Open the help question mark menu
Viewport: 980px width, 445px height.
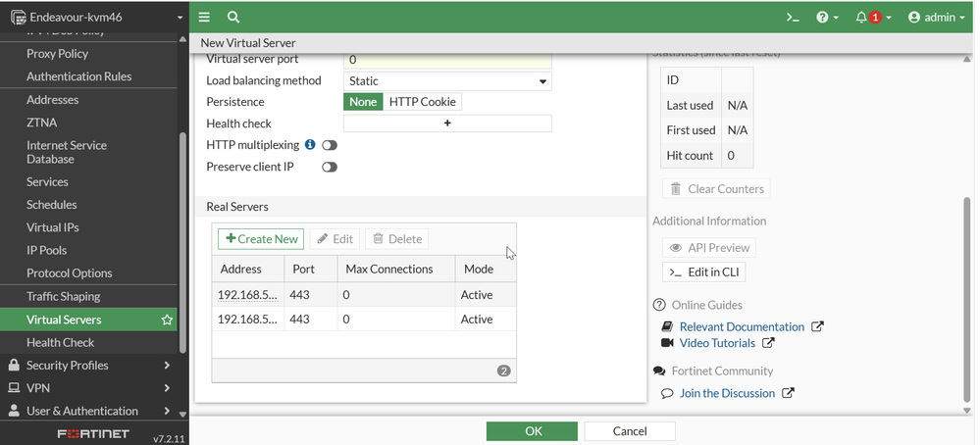click(x=827, y=17)
